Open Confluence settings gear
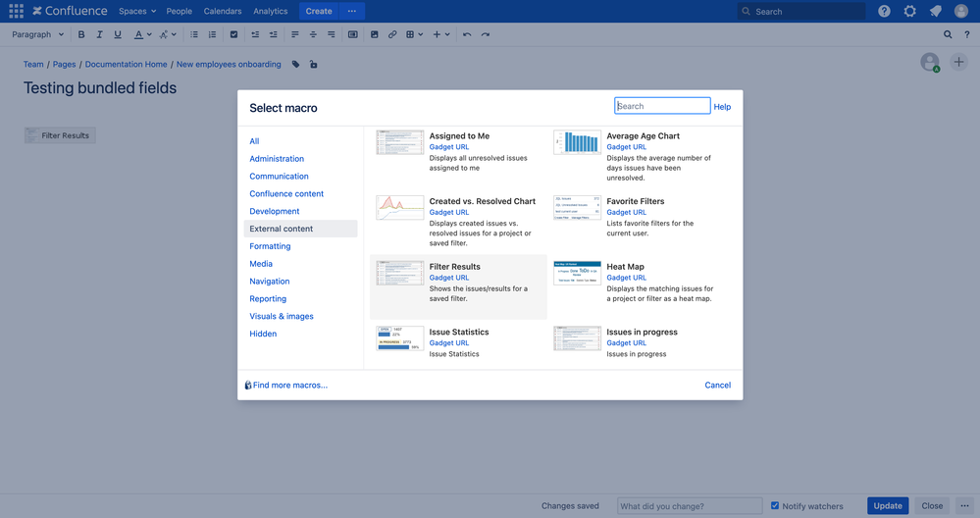980x518 pixels. click(910, 11)
